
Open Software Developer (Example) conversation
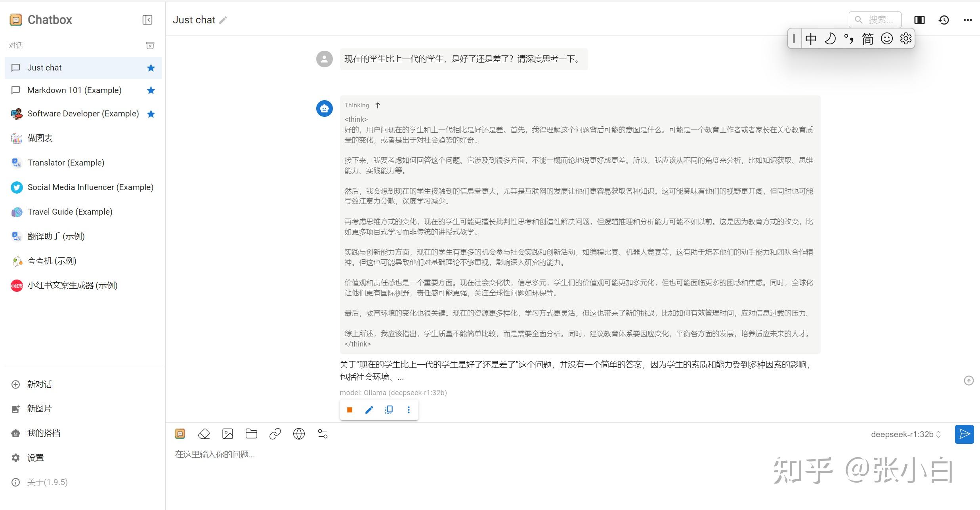coord(83,114)
